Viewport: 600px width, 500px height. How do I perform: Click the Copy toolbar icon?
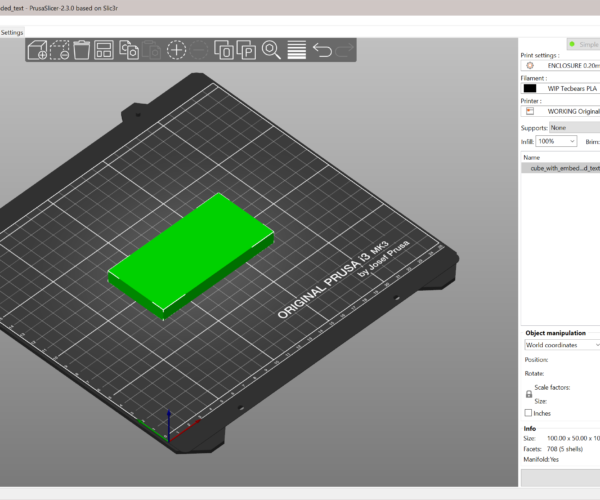pyautogui.click(x=129, y=50)
